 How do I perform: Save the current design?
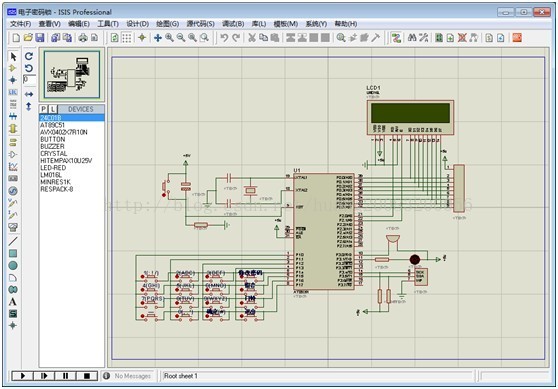click(x=39, y=38)
